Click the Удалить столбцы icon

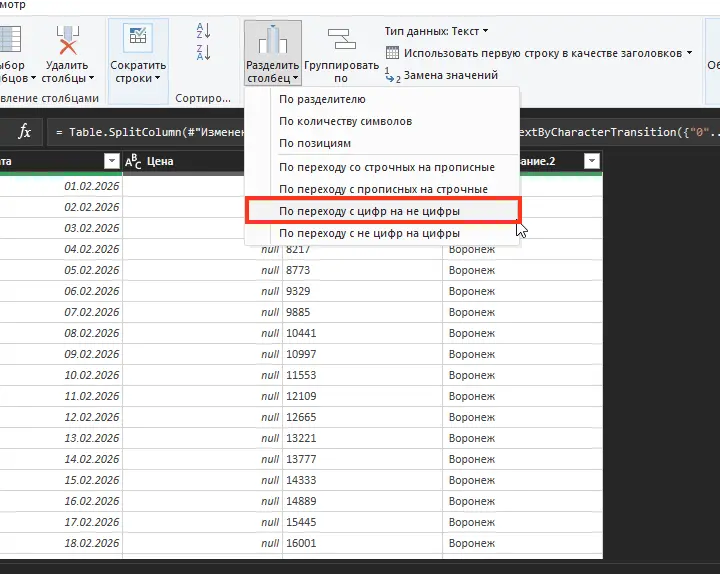pyautogui.click(x=68, y=41)
